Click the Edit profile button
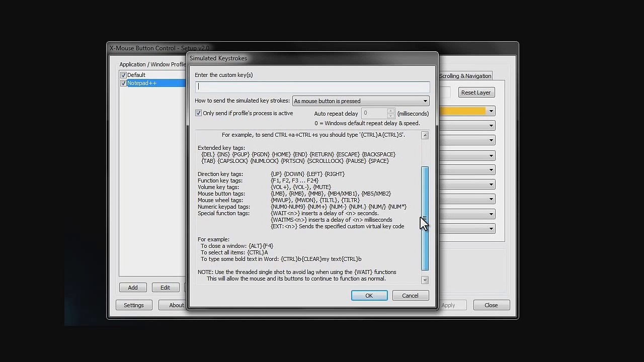 point(165,288)
